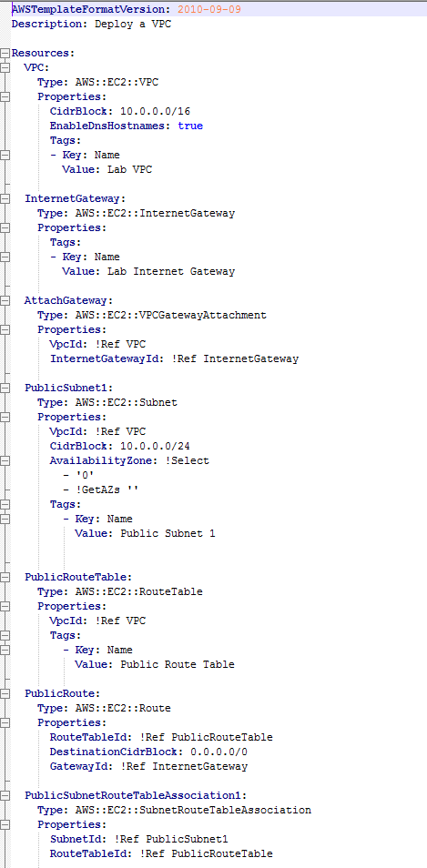The width and height of the screenshot is (427, 868).
Task: Click 'Value: Public Route Table' line
Action: click(155, 664)
